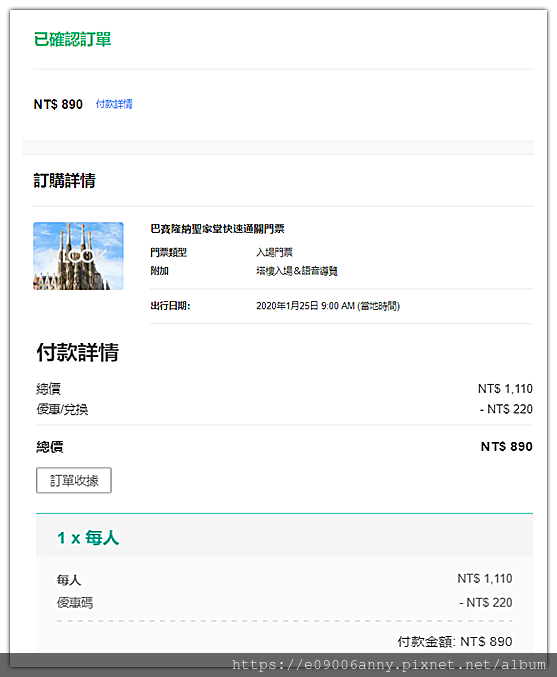Click the 優惠/兌換 discount row label
The width and height of the screenshot is (557, 677).
pos(62,409)
